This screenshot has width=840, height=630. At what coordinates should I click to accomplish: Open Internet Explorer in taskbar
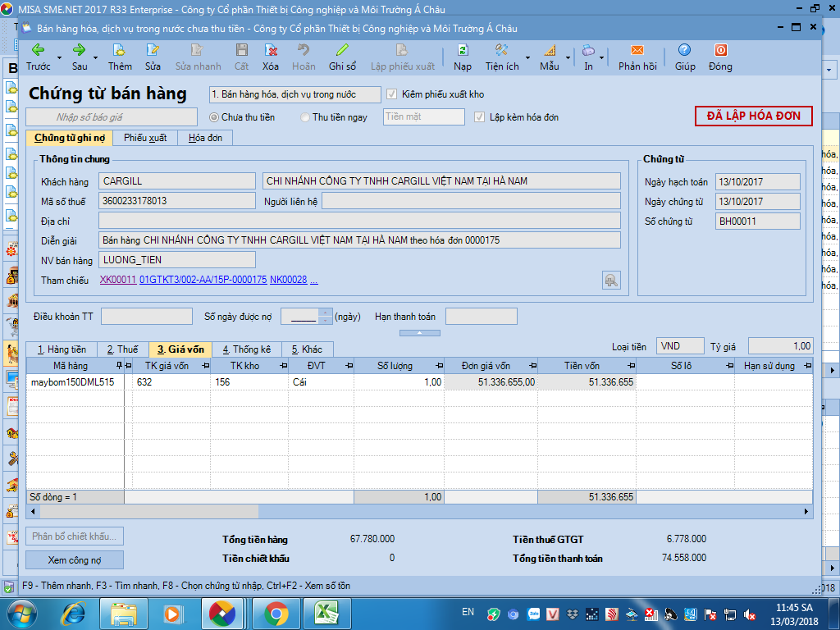coord(73,614)
